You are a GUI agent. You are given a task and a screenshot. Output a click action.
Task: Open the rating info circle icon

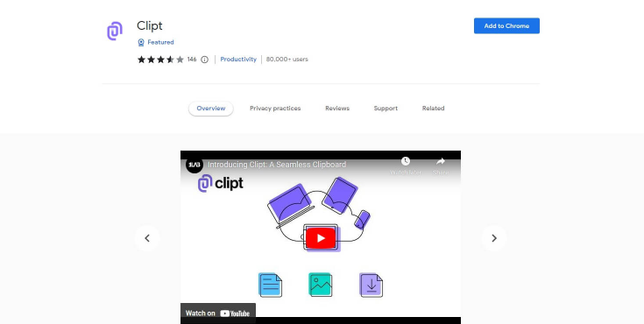click(x=204, y=60)
